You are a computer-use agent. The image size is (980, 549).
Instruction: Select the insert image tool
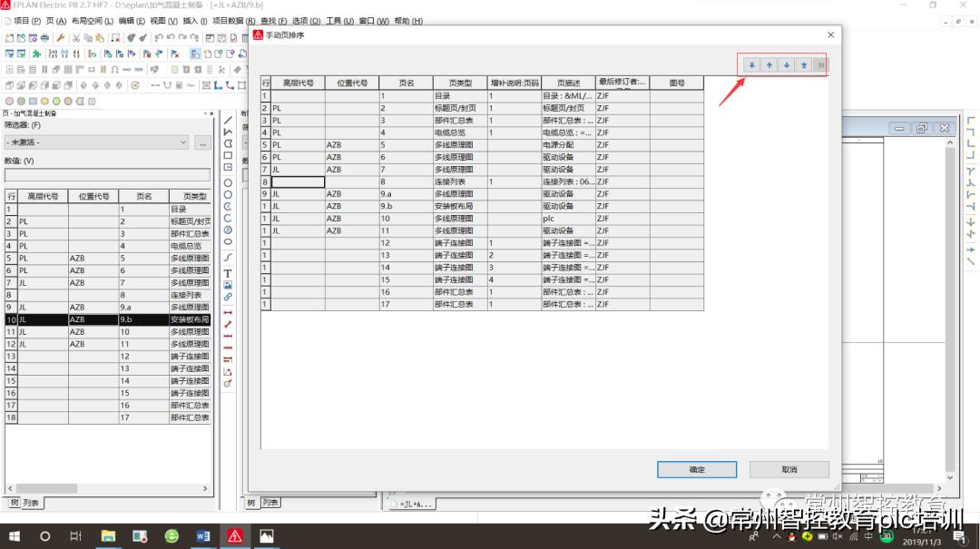[228, 285]
